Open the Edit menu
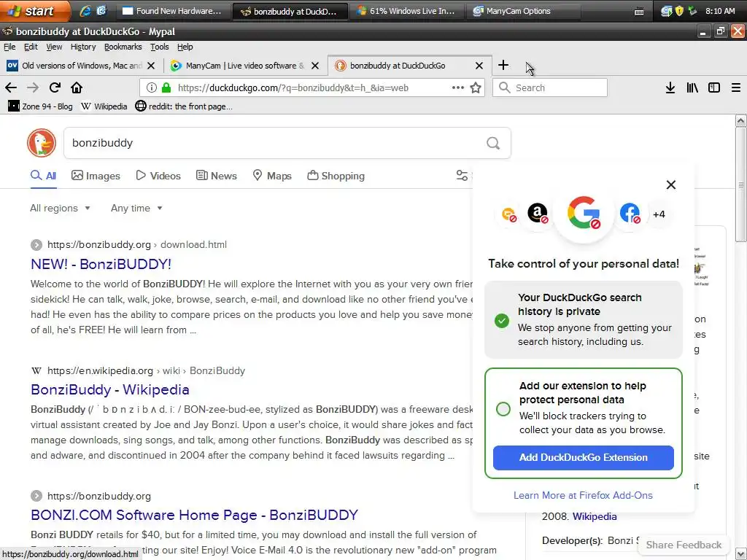This screenshot has height=560, width=747. [31, 47]
